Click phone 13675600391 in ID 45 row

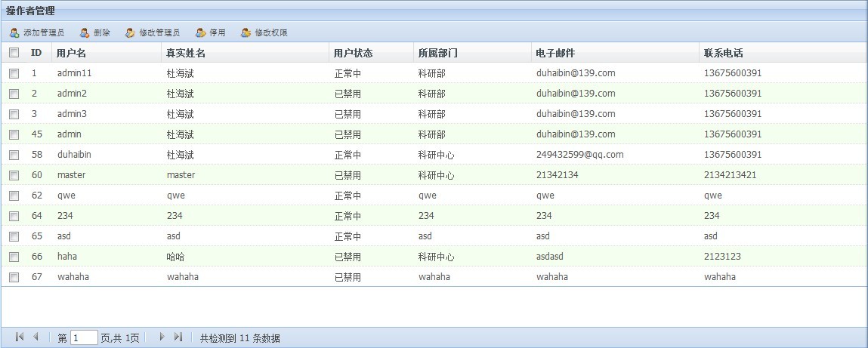(733, 134)
